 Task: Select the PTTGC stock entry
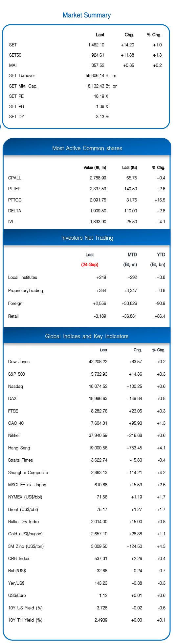coord(15,200)
